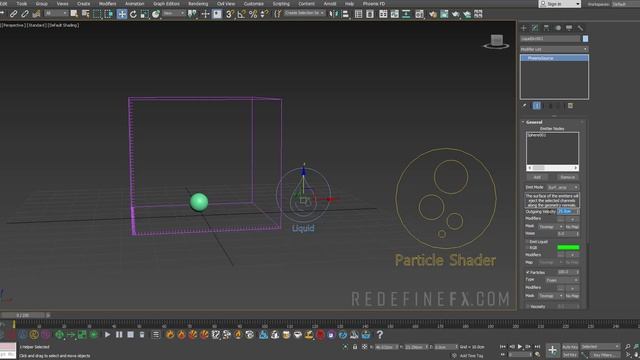Toggle the Particles checkbox
Screen dimensions: 640x360
(x=527, y=272)
